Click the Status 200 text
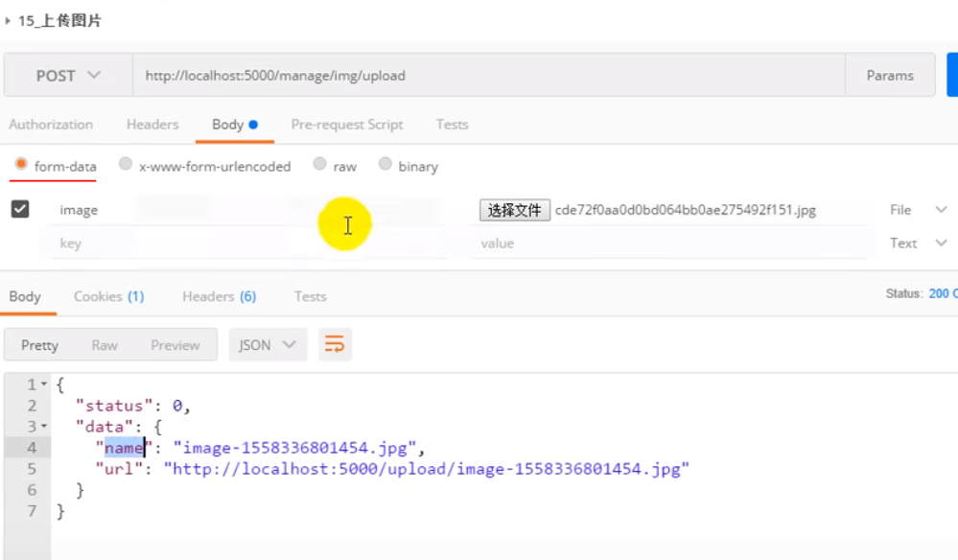 (922, 293)
